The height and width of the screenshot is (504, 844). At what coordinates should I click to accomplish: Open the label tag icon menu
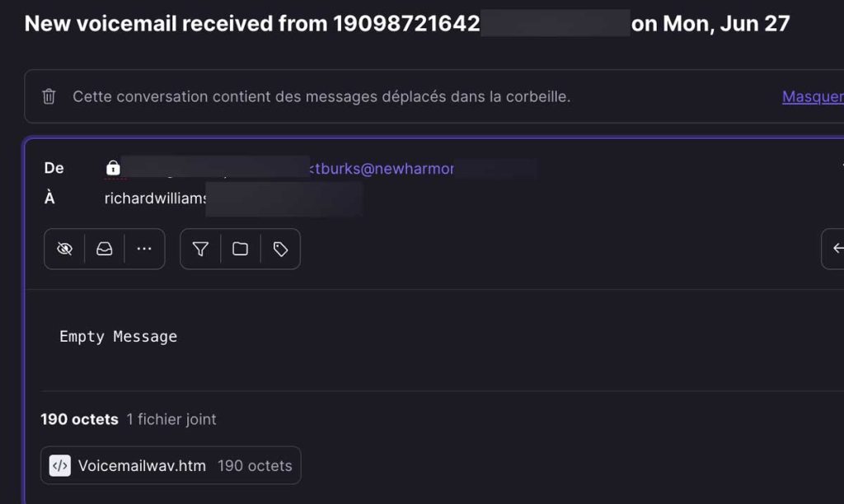click(280, 249)
